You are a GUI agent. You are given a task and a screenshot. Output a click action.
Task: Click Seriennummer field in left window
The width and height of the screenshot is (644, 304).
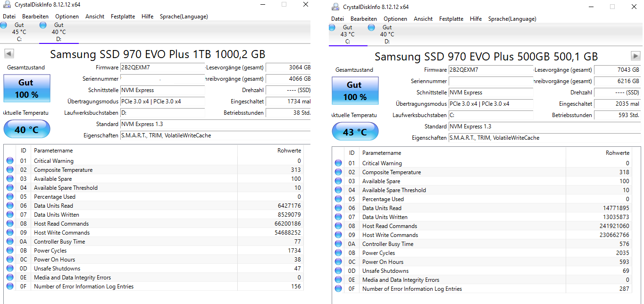[162, 79]
